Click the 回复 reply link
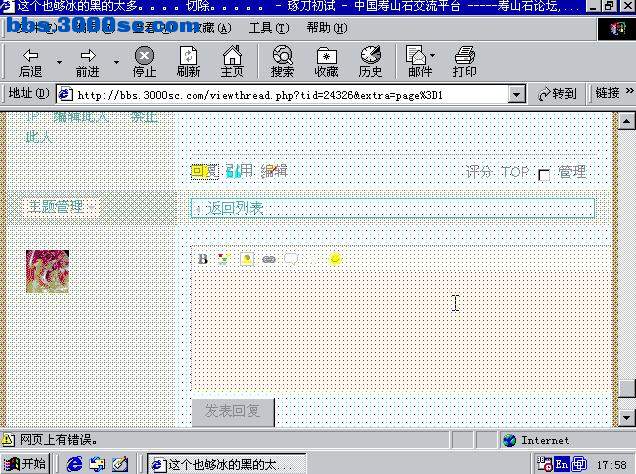Image resolution: width=636 pixels, height=474 pixels. 205,172
